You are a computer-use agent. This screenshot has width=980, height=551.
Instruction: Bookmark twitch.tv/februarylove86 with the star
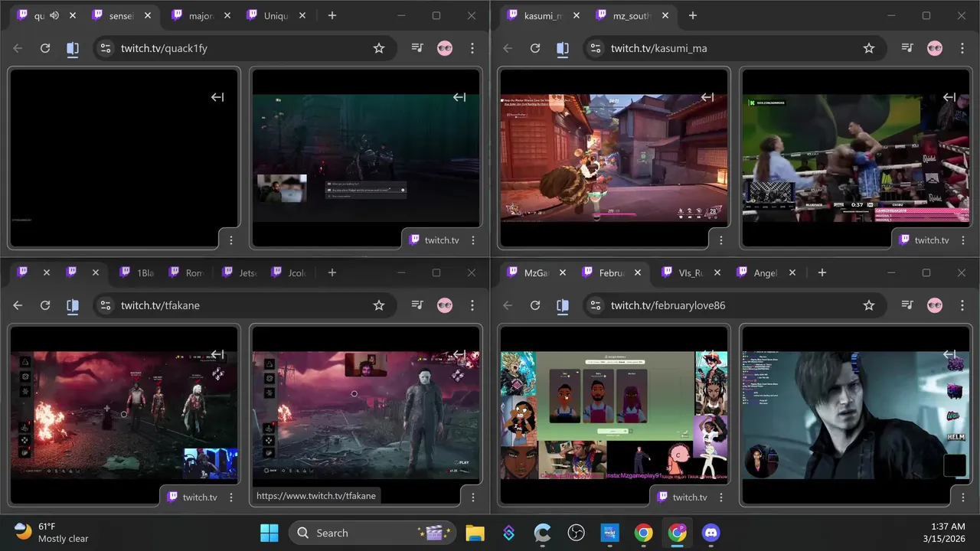[x=869, y=305]
